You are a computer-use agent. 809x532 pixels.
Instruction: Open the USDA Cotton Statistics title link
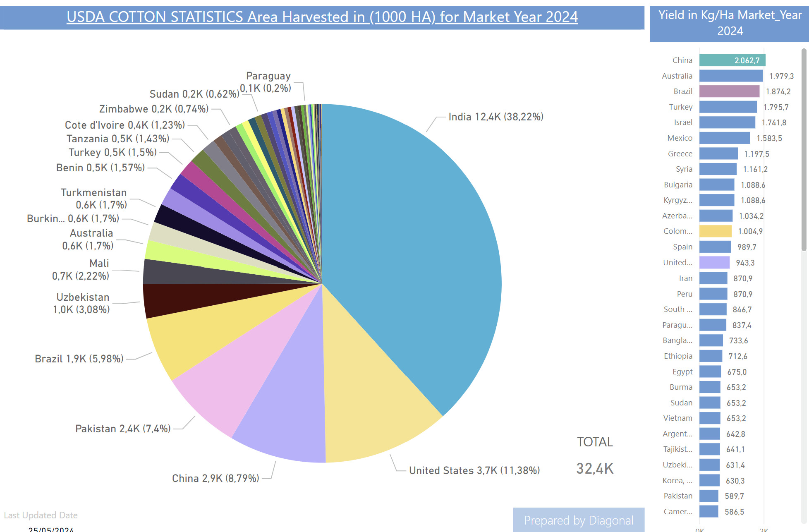click(322, 17)
